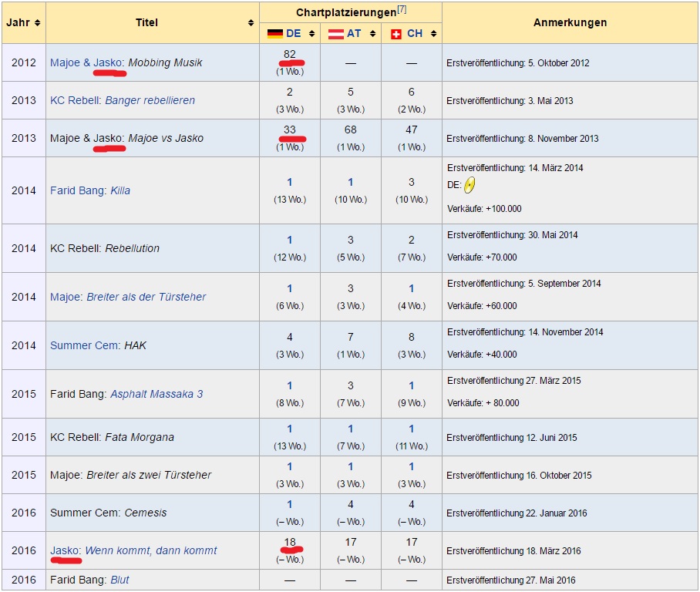Screen dimensions: 700x592
Task: Open the Killa album link
Action: pyautogui.click(x=120, y=190)
